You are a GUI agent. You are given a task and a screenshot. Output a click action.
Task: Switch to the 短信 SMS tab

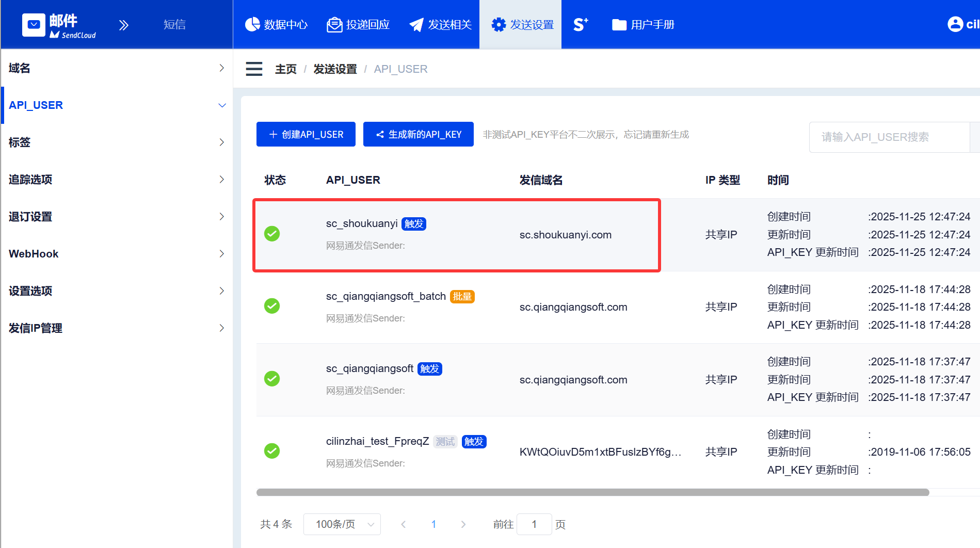[x=174, y=25]
